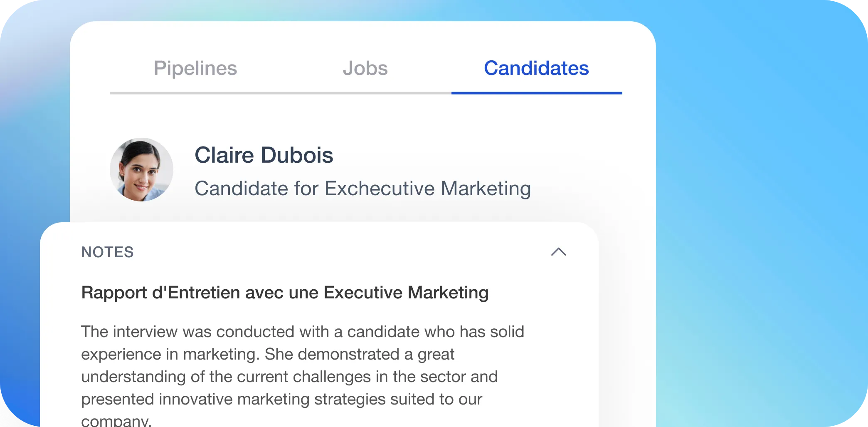Click Claire Dubois's profile photo
The height and width of the screenshot is (427, 868).
tap(142, 170)
